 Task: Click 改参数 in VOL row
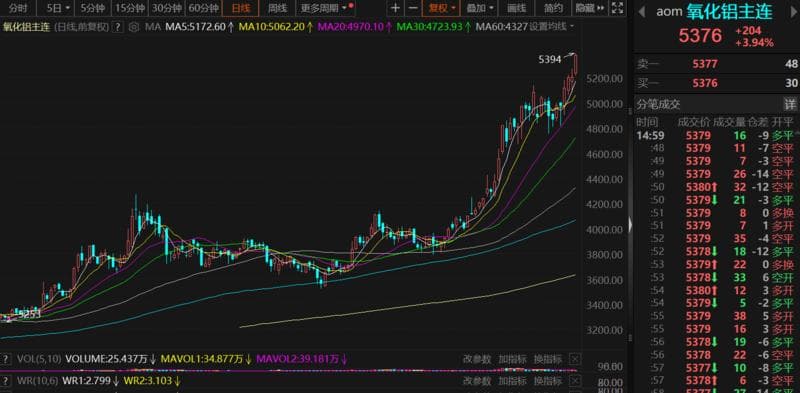[477, 359]
